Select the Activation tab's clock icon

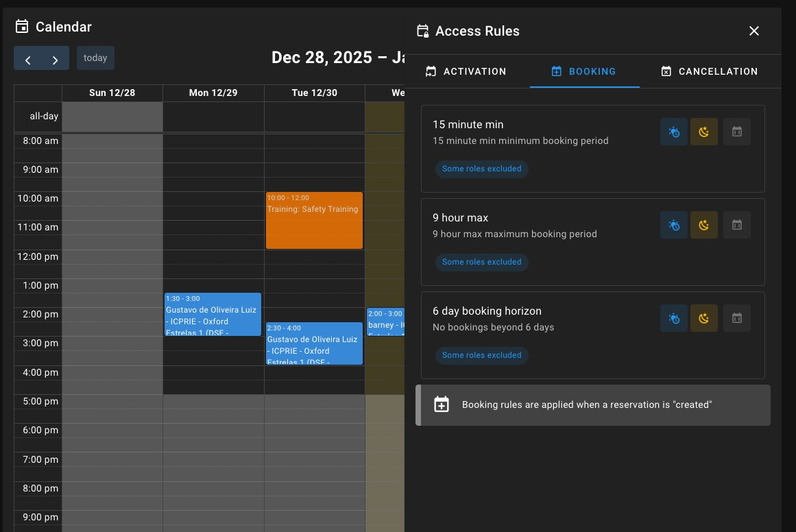[431, 71]
